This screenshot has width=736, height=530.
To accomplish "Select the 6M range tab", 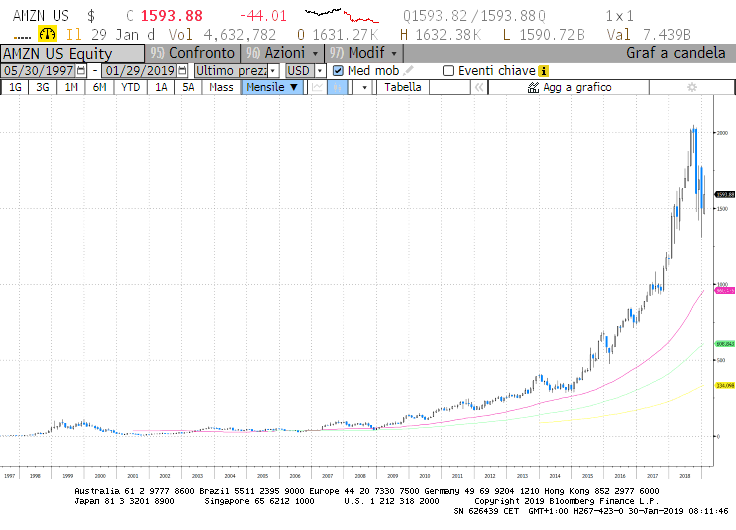I will pos(100,87).
